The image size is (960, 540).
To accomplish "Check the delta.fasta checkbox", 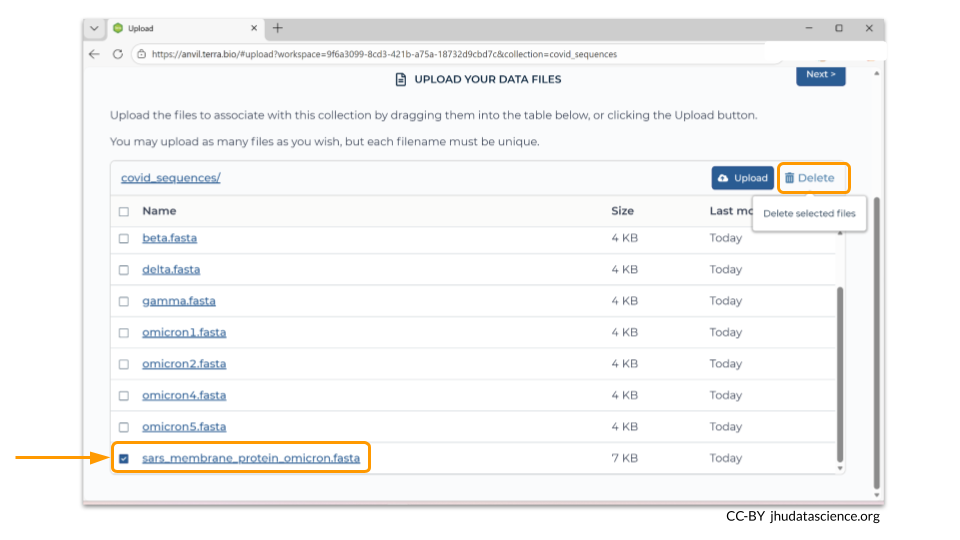I will tap(124, 270).
